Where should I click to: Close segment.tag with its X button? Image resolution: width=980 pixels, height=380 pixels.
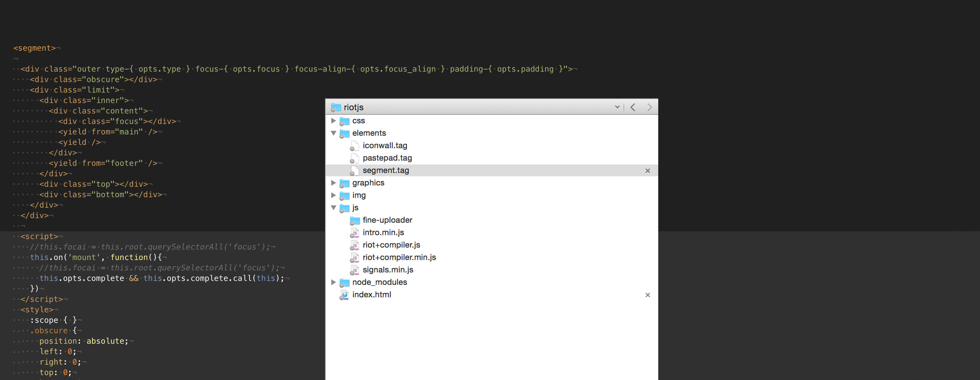[x=647, y=171]
